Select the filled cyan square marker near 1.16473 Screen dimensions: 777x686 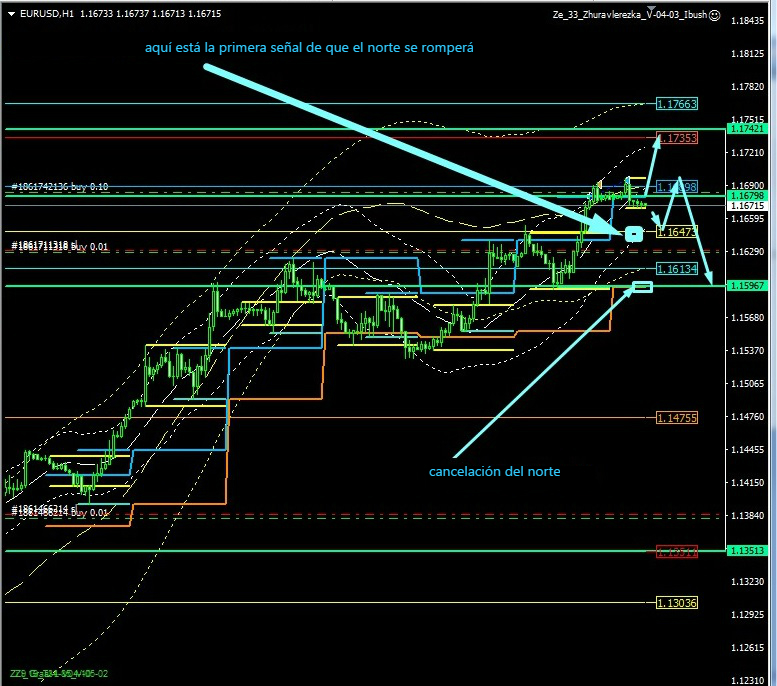click(x=632, y=234)
